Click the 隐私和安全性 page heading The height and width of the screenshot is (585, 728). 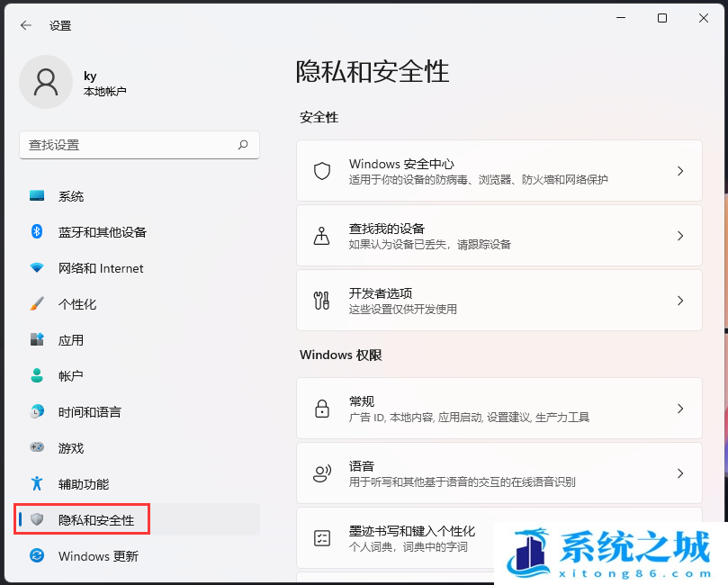(373, 71)
